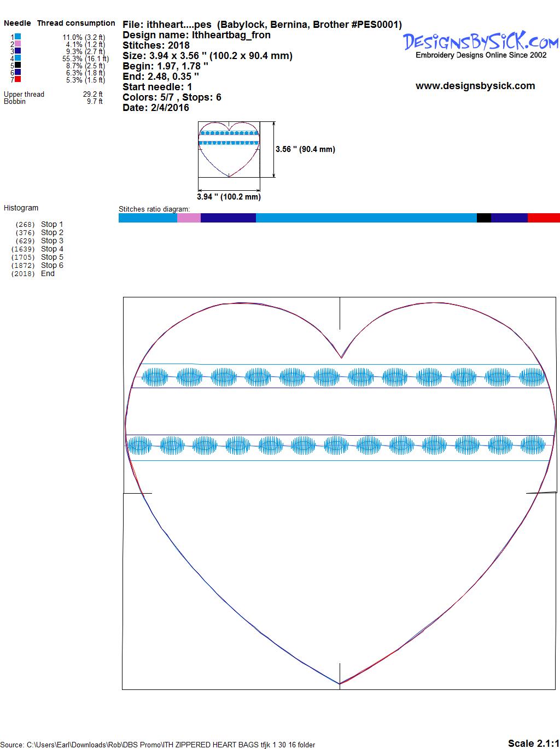Select Stop 1 in the histogram list
The image size is (560, 749).
(52, 224)
